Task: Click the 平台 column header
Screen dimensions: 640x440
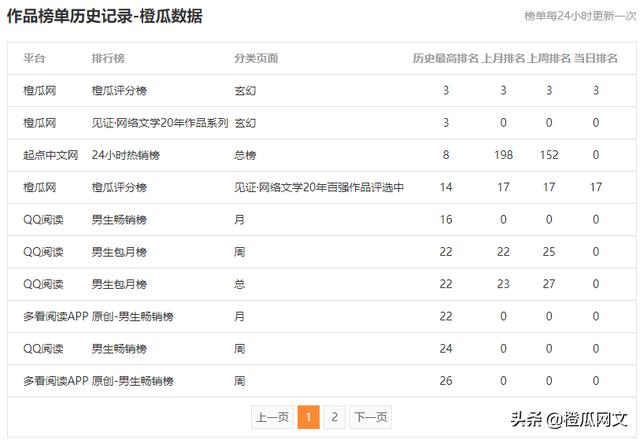Action: [x=34, y=58]
